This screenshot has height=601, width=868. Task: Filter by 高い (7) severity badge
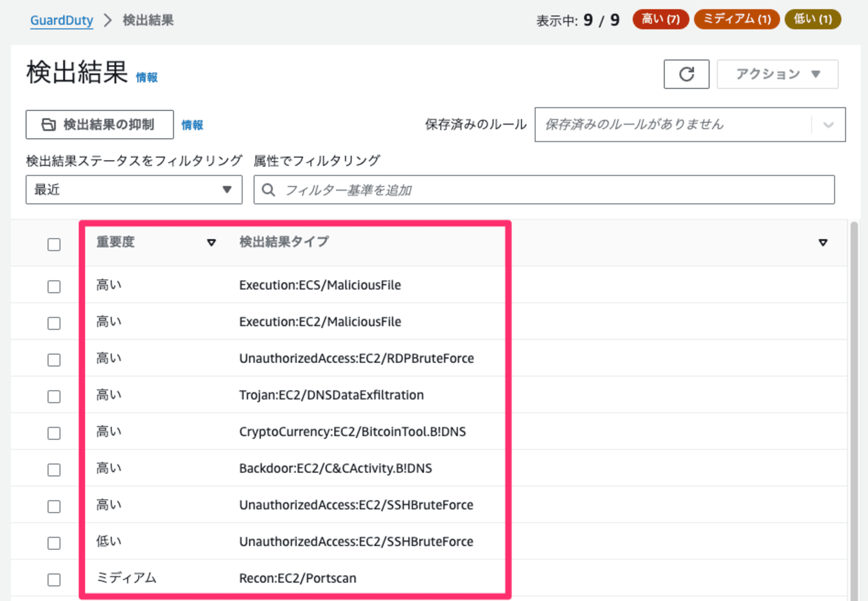click(661, 19)
